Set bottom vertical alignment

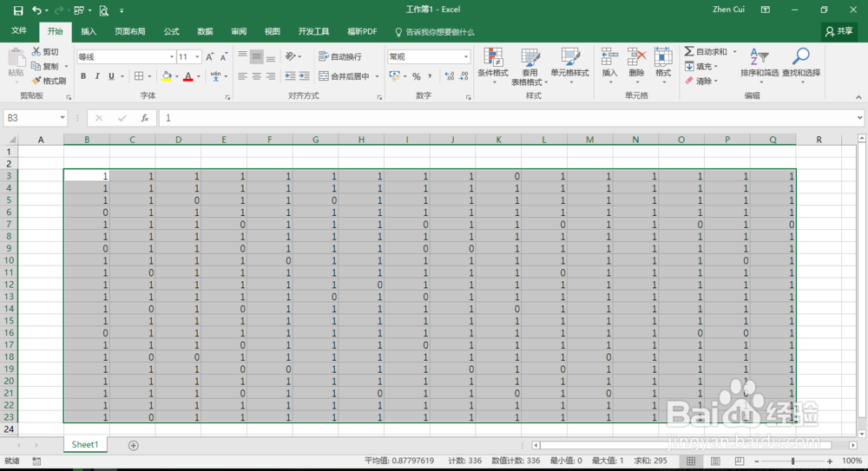click(270, 56)
